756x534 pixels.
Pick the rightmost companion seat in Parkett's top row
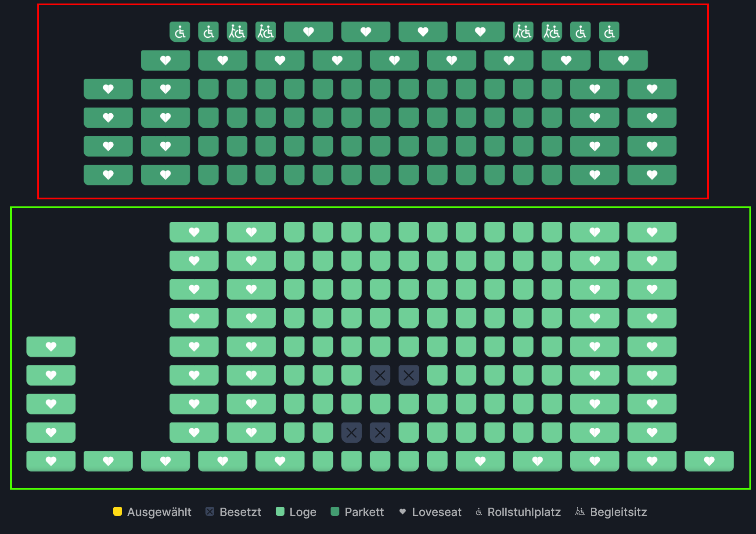coord(552,32)
